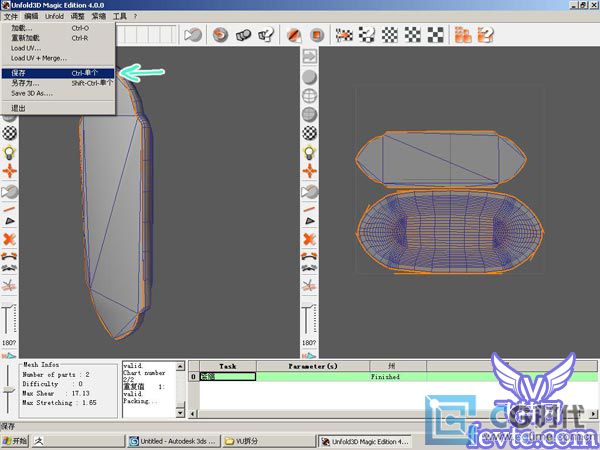Open the 编辑 menu
Screen dimensions: 600x450
pos(31,16)
